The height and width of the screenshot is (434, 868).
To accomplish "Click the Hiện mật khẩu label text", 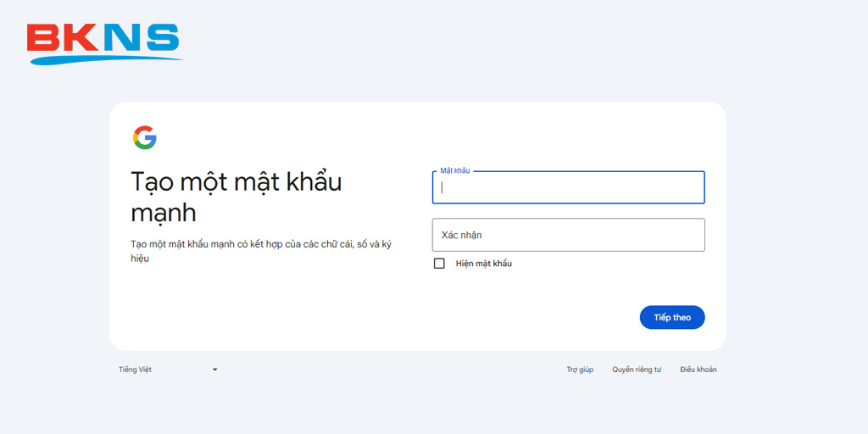I will point(484,264).
